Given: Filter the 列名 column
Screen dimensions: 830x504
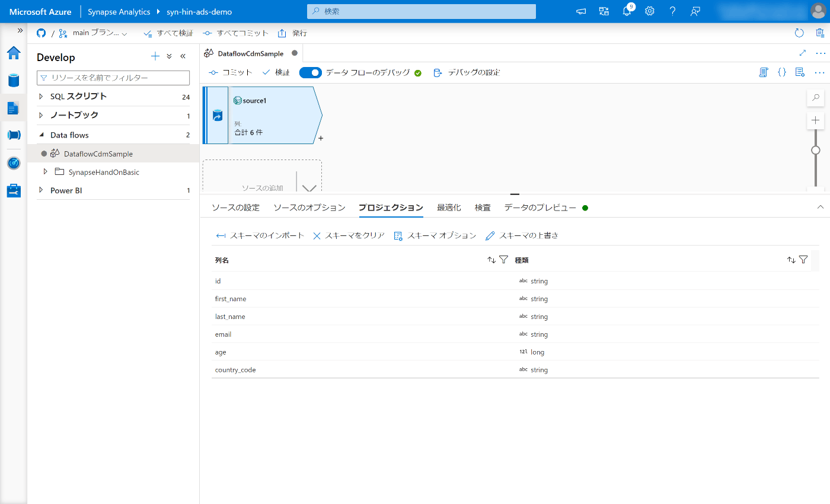Looking at the screenshot, I should 503,260.
